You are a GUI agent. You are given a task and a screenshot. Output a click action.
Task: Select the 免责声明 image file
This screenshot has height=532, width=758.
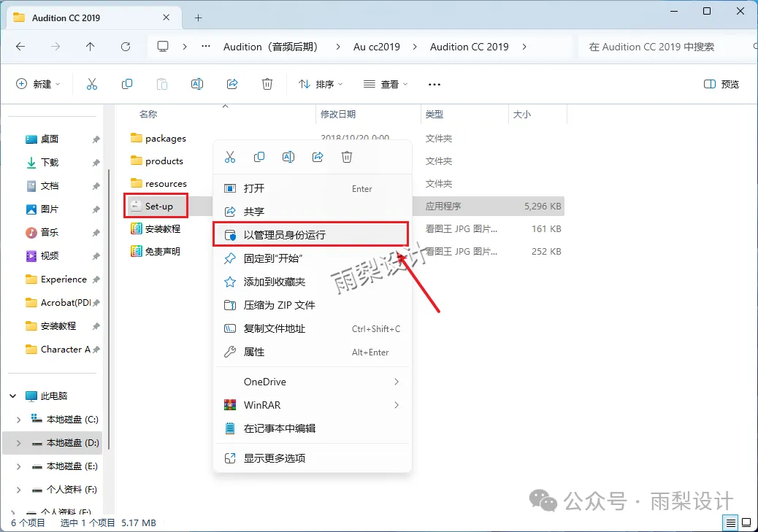tap(155, 251)
